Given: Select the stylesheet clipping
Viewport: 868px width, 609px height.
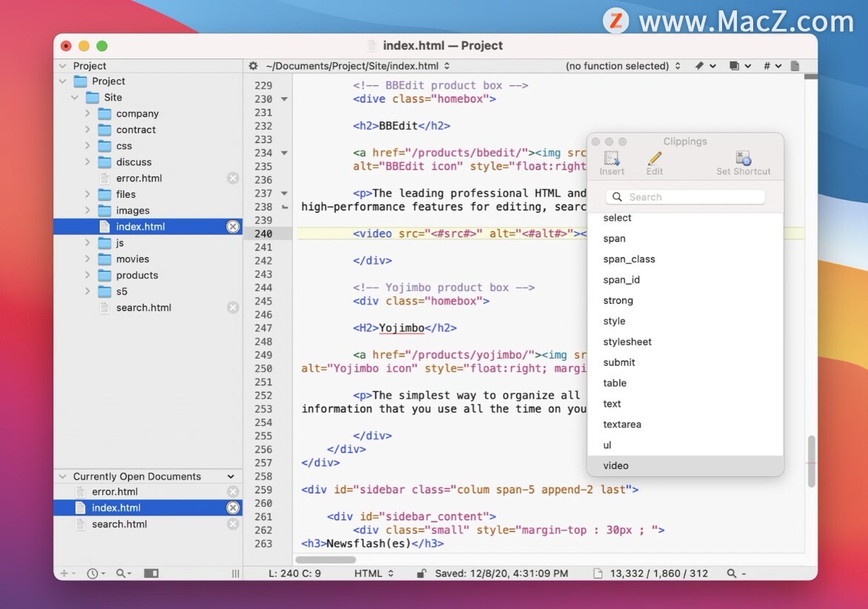Looking at the screenshot, I should coord(685,342).
